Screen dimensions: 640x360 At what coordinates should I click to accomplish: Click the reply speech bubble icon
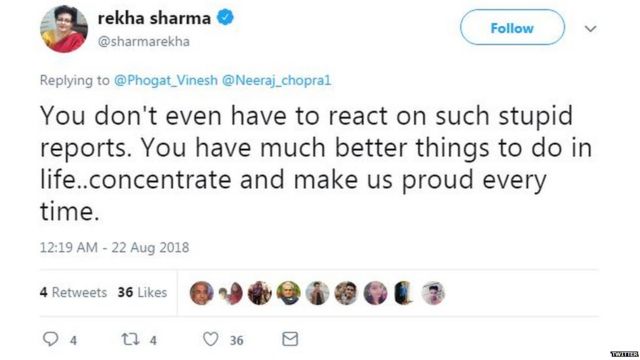pos(51,339)
